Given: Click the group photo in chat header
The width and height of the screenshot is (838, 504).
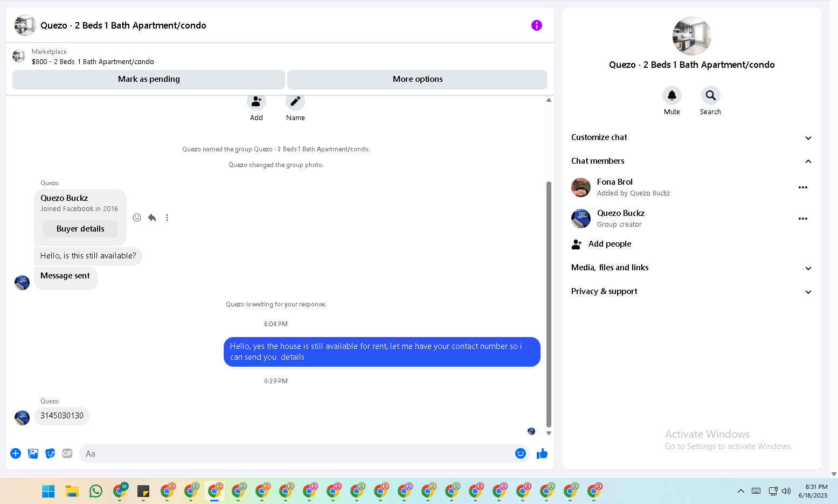Looking at the screenshot, I should coord(25,25).
